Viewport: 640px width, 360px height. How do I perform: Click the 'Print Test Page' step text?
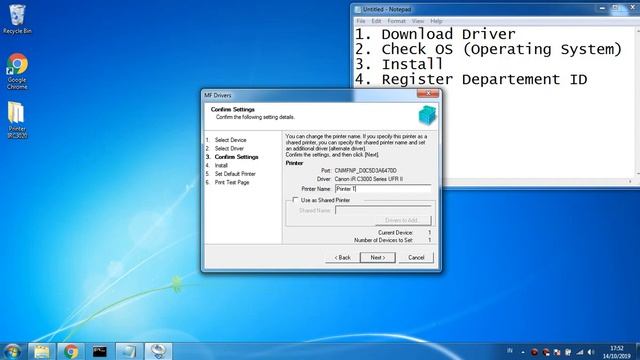[x=232, y=182]
